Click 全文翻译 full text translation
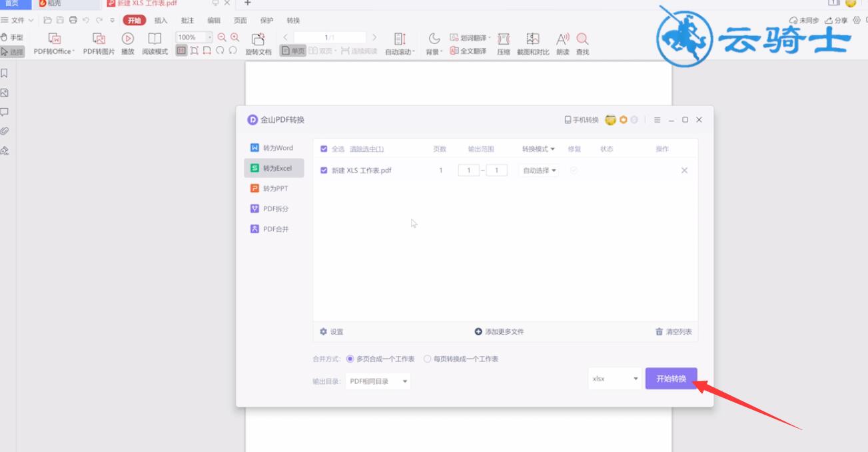868x452 pixels. click(468, 51)
